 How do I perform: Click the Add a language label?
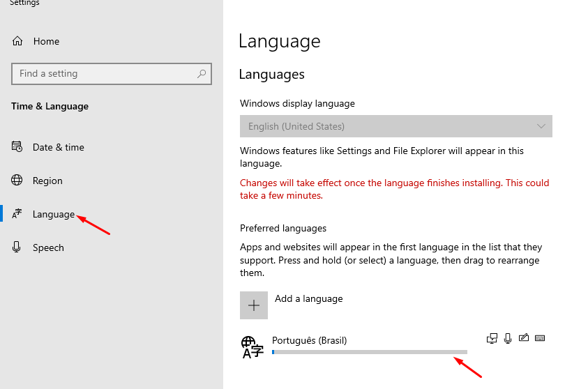point(308,298)
